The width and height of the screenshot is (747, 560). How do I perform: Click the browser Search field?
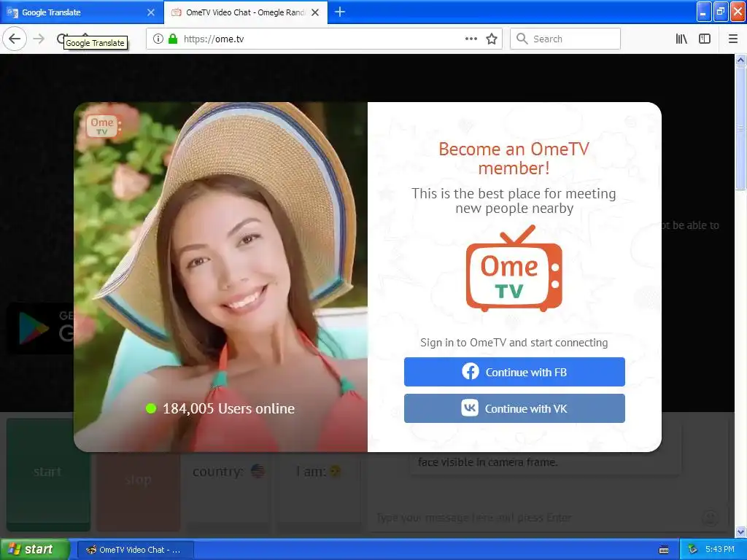tap(565, 39)
